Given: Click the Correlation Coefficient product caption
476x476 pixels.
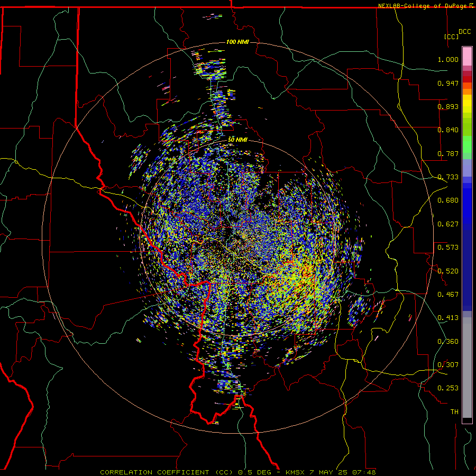Looking at the screenshot, I should coord(237,472).
